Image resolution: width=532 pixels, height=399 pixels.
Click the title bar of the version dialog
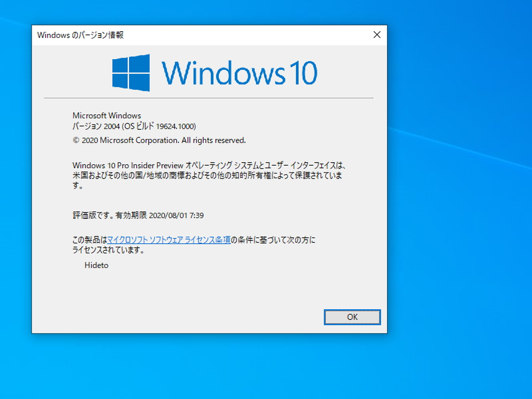tap(208, 35)
